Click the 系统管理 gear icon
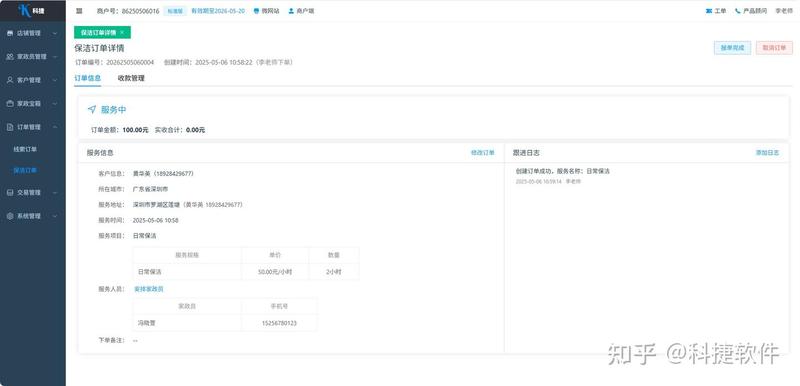This screenshot has width=800, height=386. tap(10, 216)
